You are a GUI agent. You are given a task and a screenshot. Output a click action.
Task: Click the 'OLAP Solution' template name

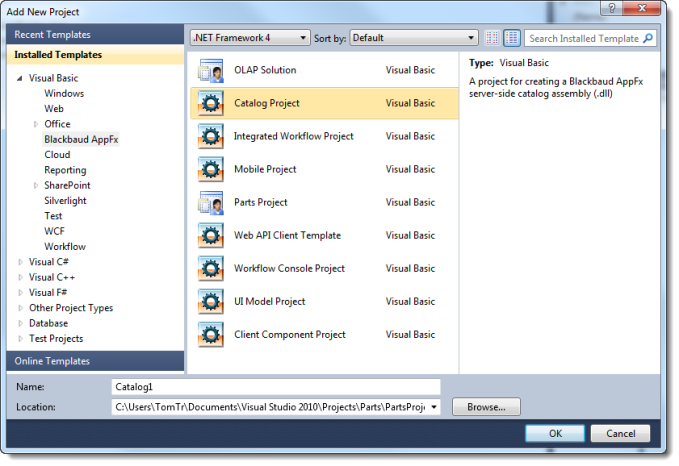[x=265, y=70]
